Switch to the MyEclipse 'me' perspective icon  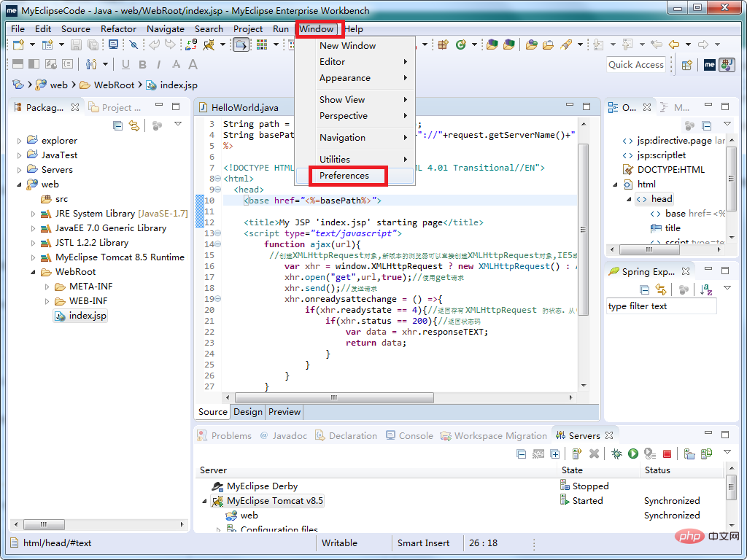point(709,65)
